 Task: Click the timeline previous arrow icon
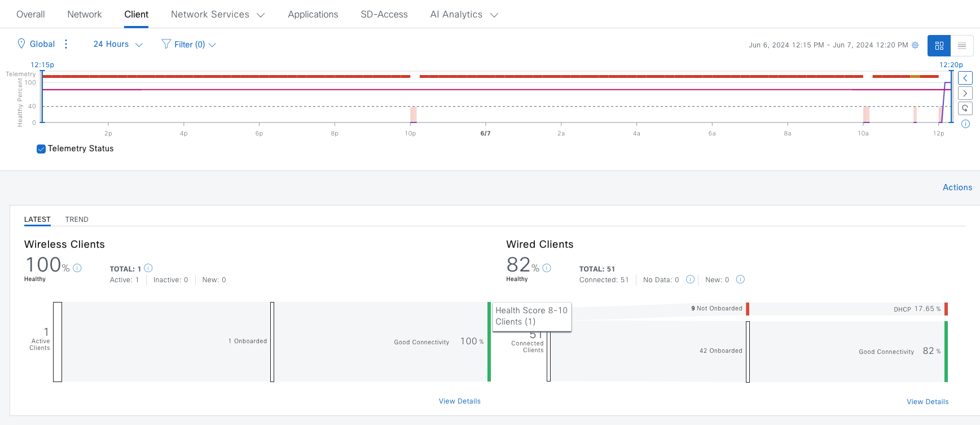(x=965, y=78)
